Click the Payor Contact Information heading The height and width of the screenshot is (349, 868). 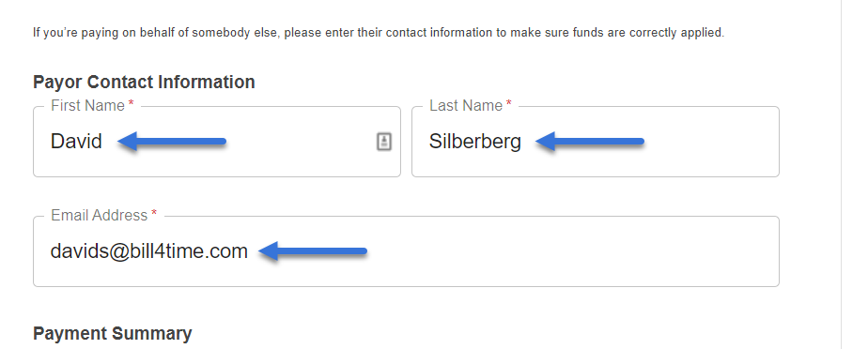pyautogui.click(x=144, y=82)
